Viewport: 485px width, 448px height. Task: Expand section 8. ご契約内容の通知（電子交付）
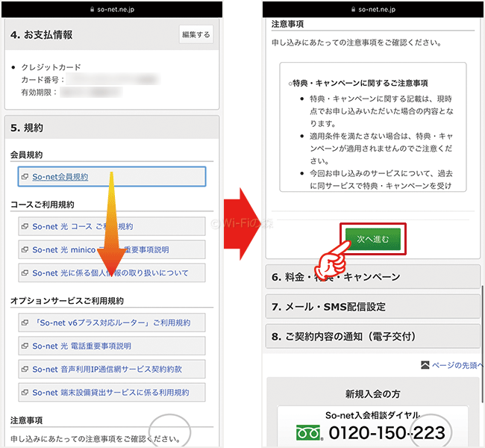(x=373, y=336)
